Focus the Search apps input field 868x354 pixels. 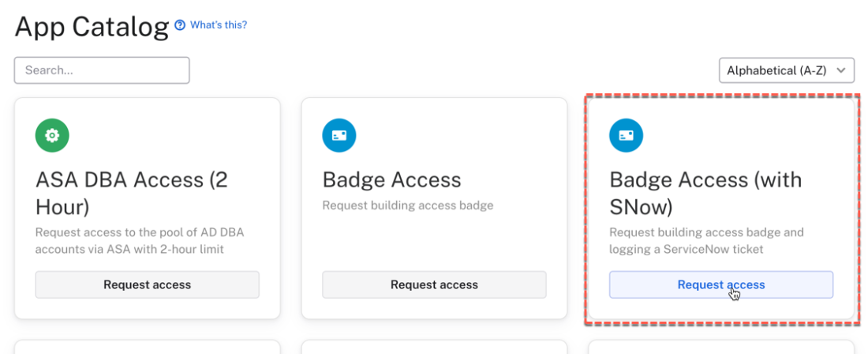coord(102,70)
